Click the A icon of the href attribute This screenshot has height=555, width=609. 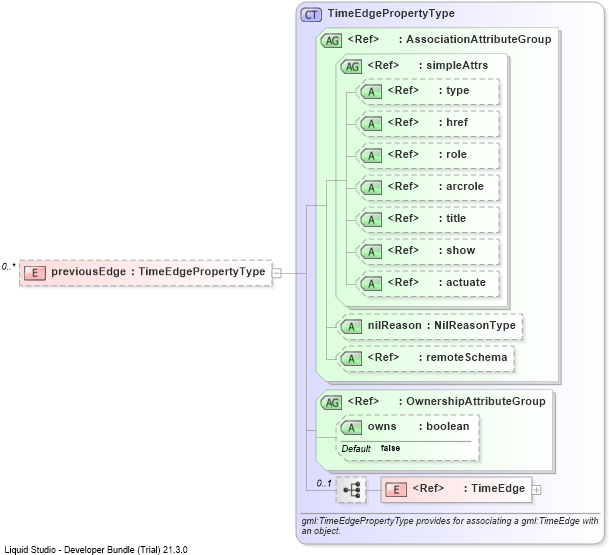[x=371, y=124]
